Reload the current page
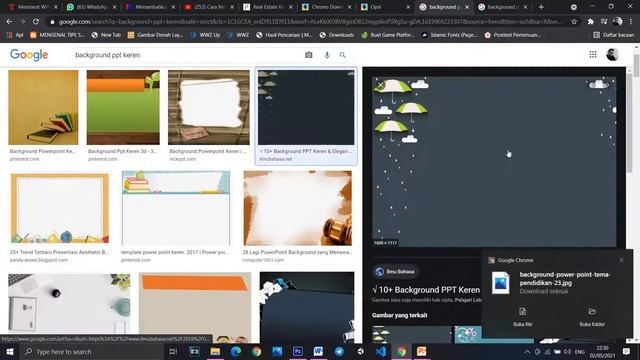Viewport: 640px width, 360px height. (36, 22)
